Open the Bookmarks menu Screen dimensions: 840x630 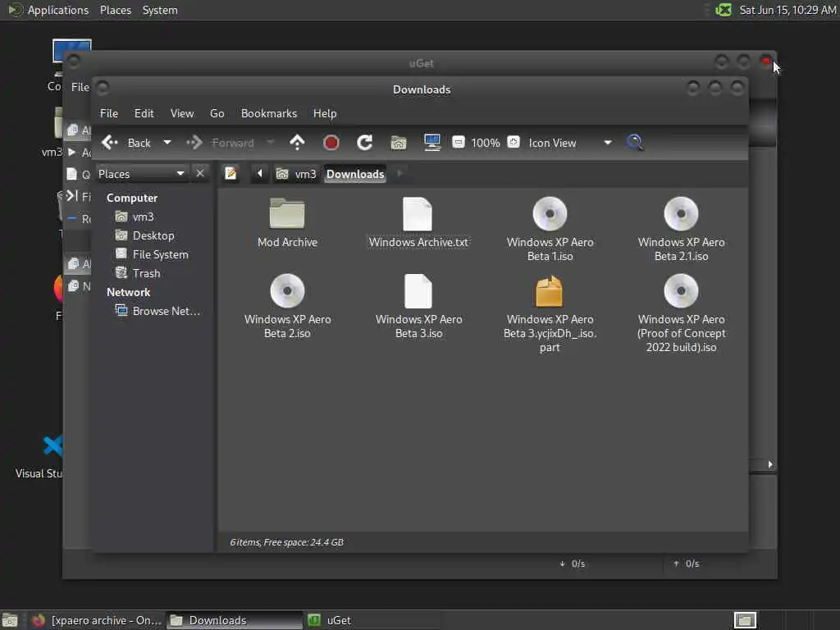point(269,113)
